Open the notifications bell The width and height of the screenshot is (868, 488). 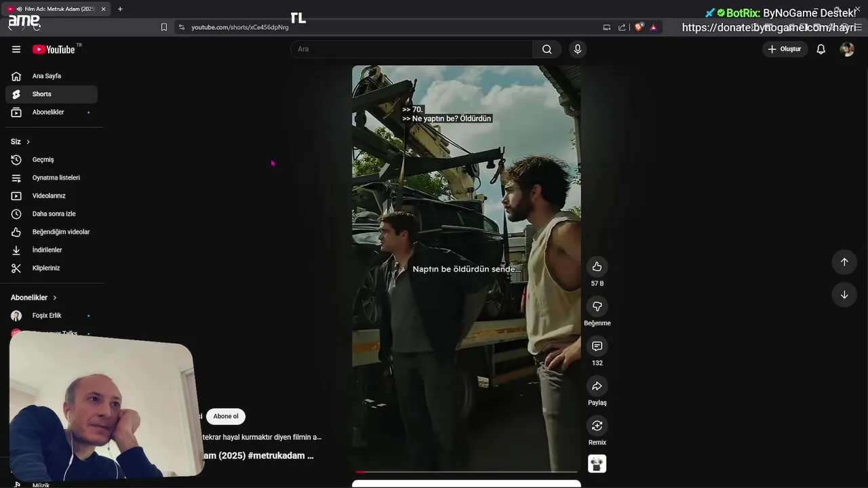(x=821, y=49)
